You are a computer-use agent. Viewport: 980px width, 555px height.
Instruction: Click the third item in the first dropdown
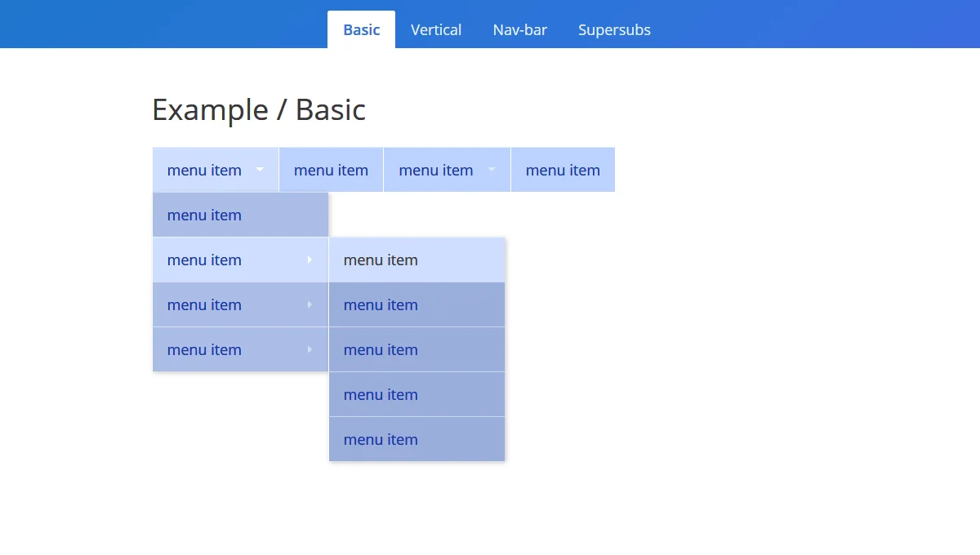(204, 304)
